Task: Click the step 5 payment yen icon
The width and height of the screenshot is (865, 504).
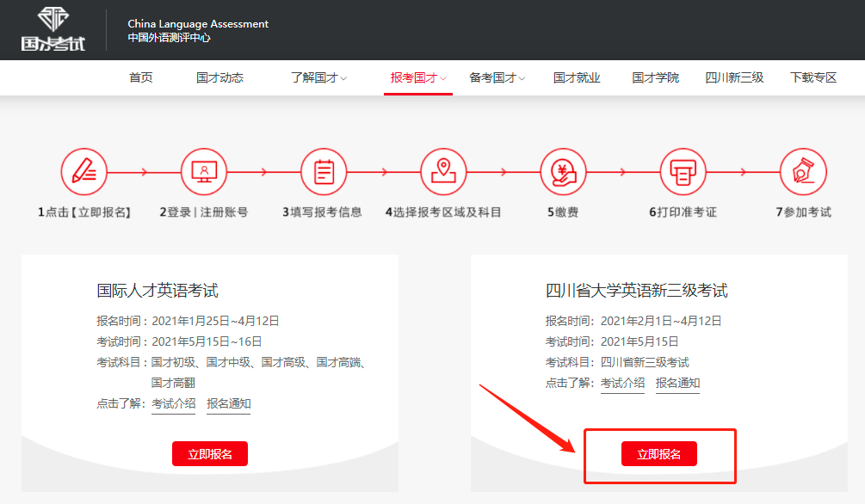Action: click(563, 171)
